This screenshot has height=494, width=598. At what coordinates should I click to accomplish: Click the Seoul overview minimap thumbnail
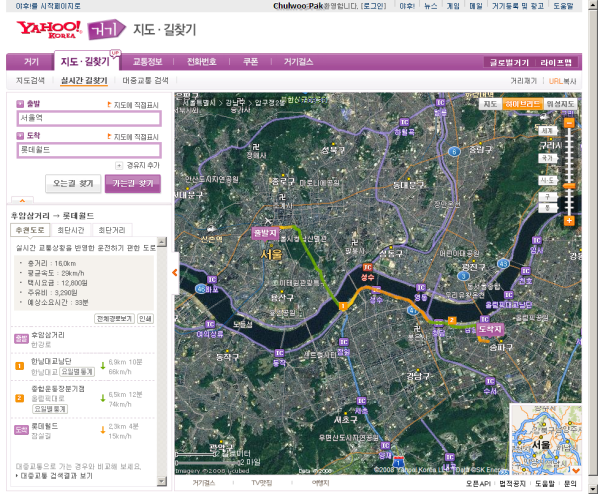click(x=546, y=439)
